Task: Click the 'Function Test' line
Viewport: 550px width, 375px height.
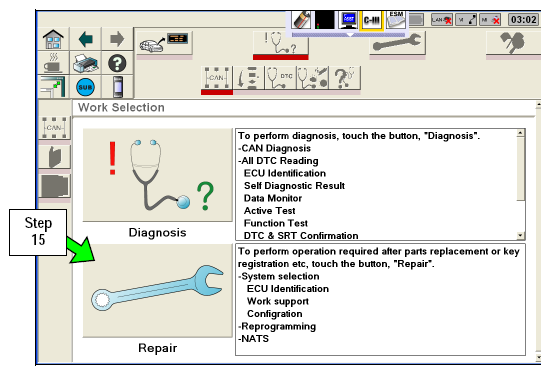Action: pyautogui.click(x=276, y=223)
